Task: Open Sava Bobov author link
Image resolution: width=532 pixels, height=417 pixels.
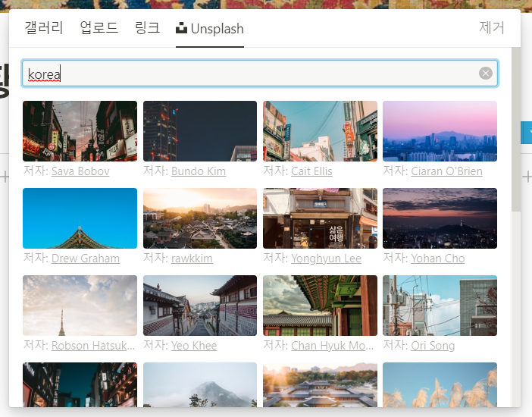Action: [x=80, y=171]
